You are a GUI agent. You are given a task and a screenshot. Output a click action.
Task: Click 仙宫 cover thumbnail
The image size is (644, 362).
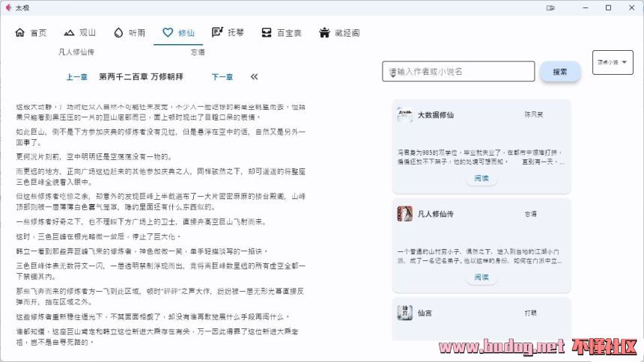coord(404,313)
